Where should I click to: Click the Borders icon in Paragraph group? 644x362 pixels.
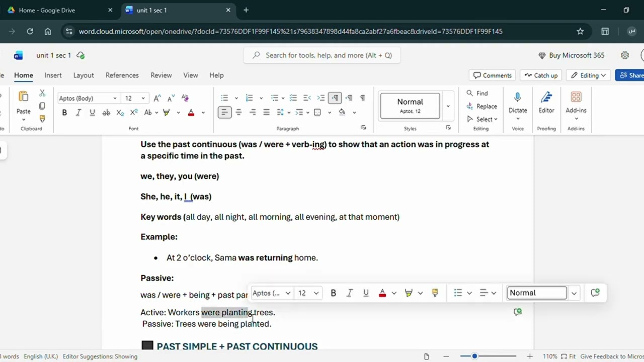point(317,113)
